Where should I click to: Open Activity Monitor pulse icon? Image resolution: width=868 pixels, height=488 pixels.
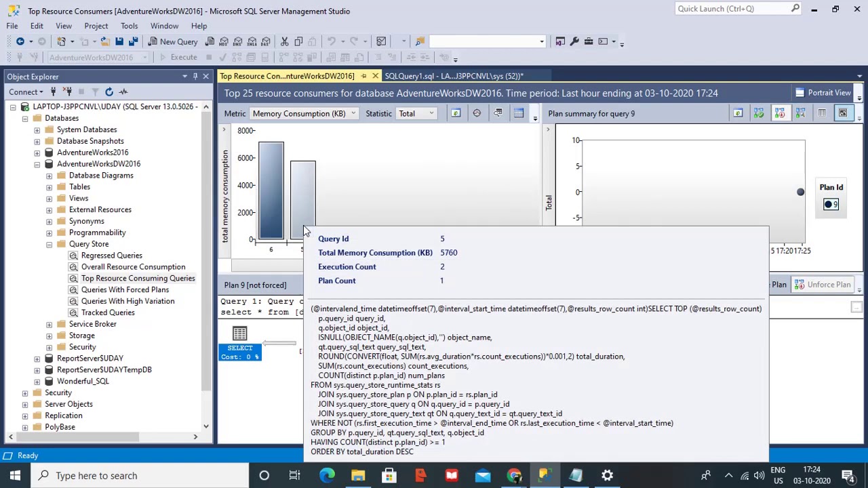pyautogui.click(x=123, y=91)
